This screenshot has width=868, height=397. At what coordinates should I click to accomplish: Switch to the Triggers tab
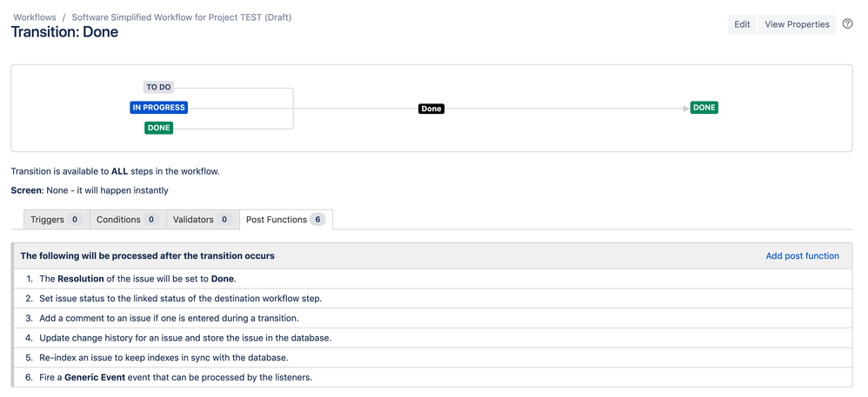[x=57, y=220]
